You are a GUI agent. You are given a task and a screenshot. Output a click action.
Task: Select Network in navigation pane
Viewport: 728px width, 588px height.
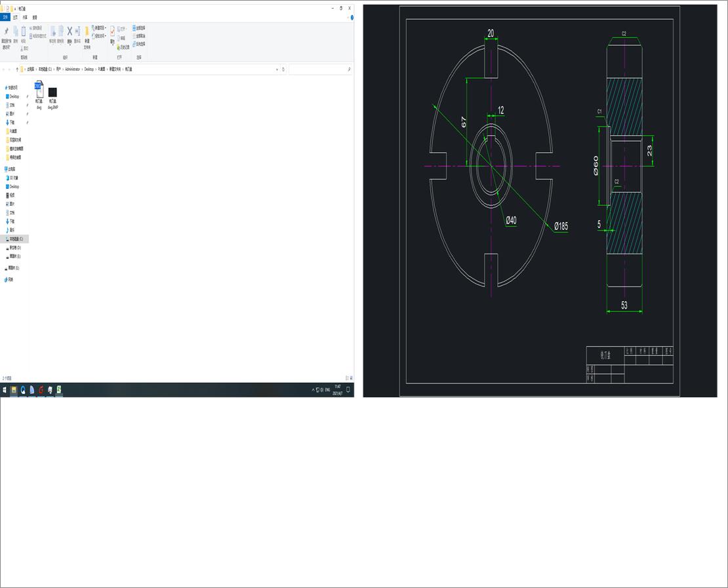pos(9,280)
